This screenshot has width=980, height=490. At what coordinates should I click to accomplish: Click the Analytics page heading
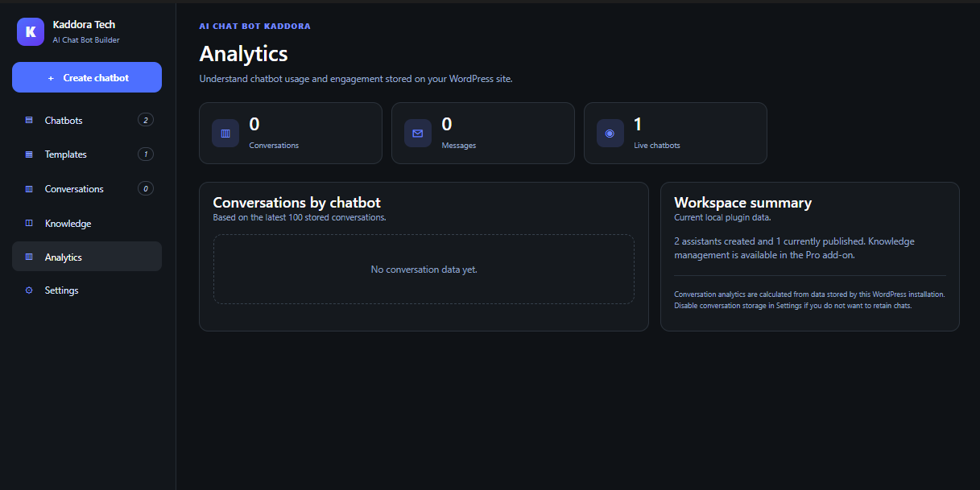(243, 54)
